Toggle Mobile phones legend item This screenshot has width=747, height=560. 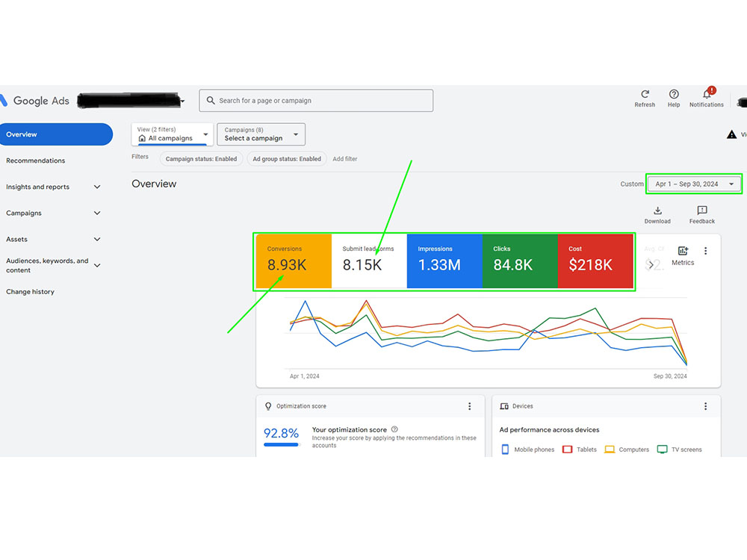(528, 449)
